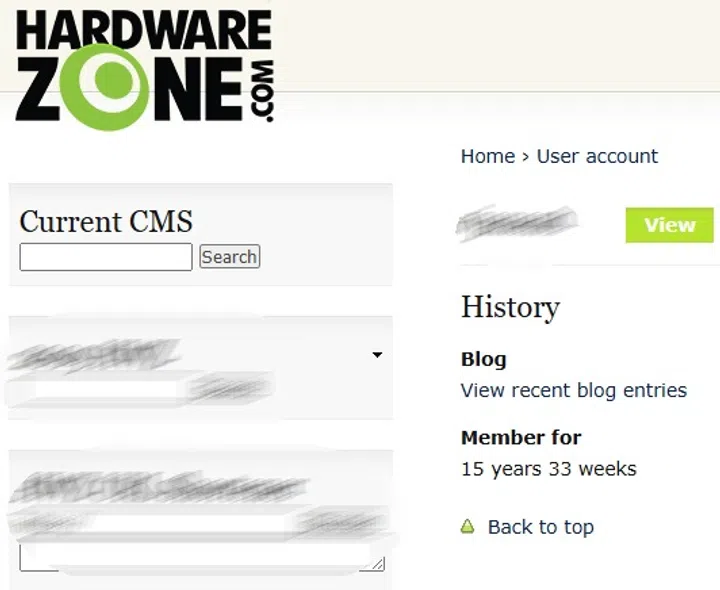
Task: Click the Member for label
Action: click(521, 438)
